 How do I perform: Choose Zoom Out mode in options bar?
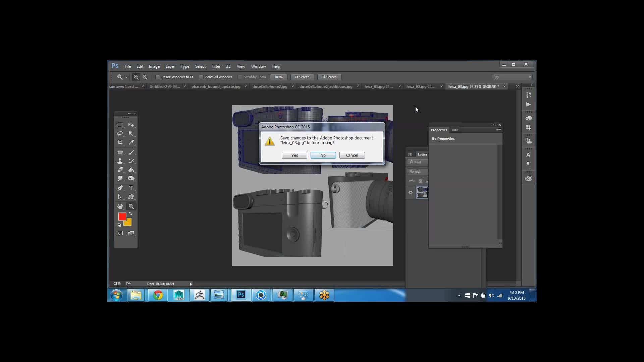coord(145,77)
